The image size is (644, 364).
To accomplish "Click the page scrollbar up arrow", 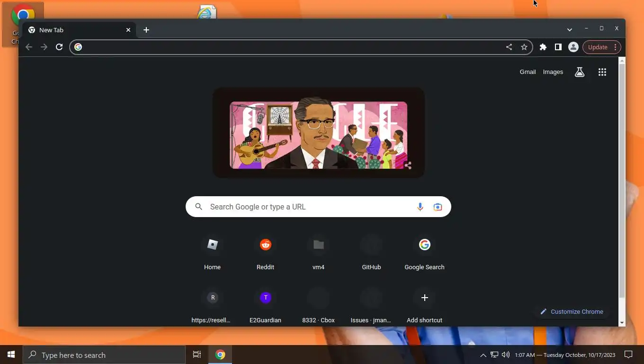I will (x=622, y=61).
